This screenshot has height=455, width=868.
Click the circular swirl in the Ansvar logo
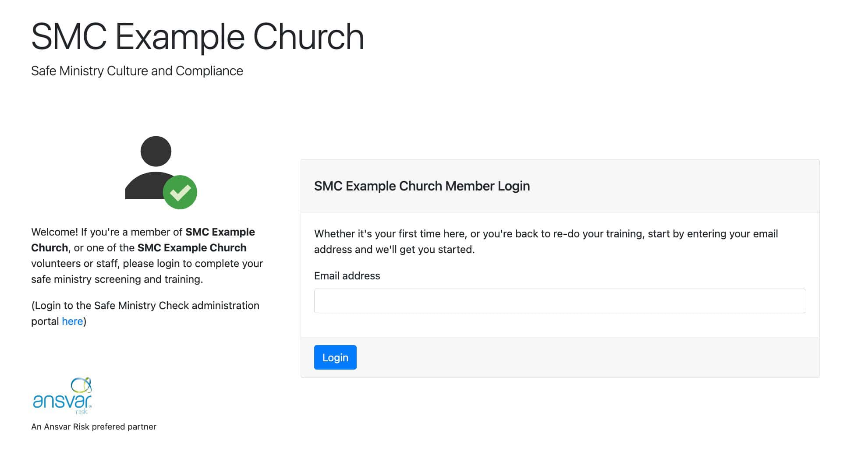pyautogui.click(x=80, y=386)
